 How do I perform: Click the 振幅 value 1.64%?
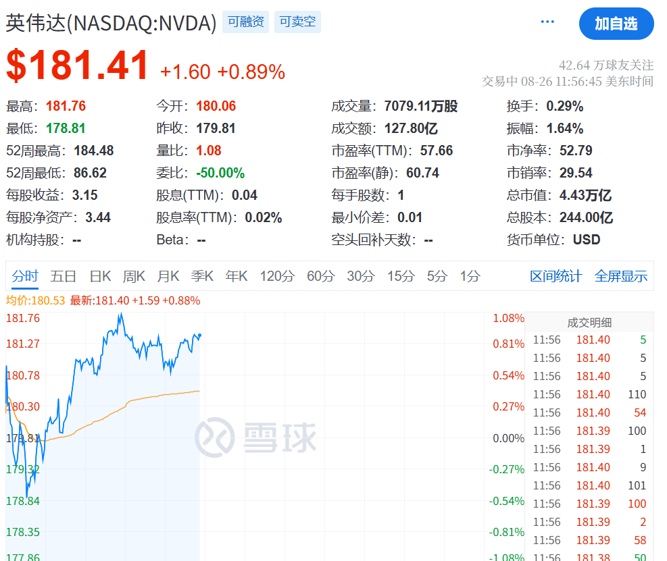565,128
